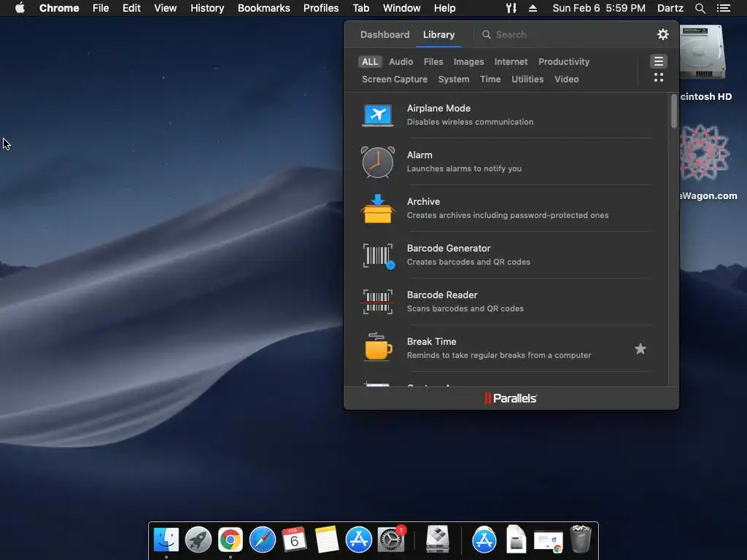Click the date and time in menu bar
Image resolution: width=747 pixels, height=560 pixels.
click(599, 8)
